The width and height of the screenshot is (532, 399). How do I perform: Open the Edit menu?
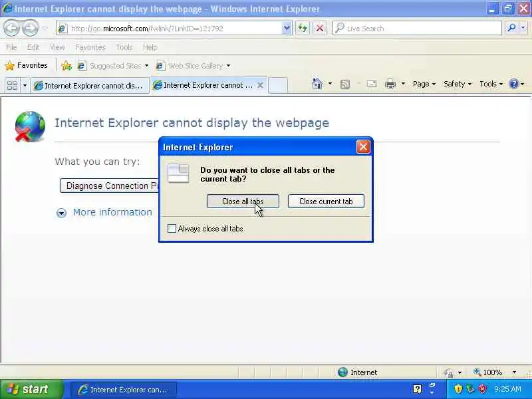[x=33, y=47]
